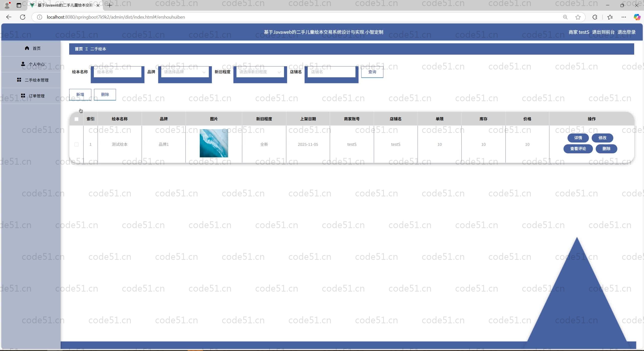This screenshot has height=351, width=644.
Task: Open the 订单管理 menu item
Action: [x=36, y=96]
